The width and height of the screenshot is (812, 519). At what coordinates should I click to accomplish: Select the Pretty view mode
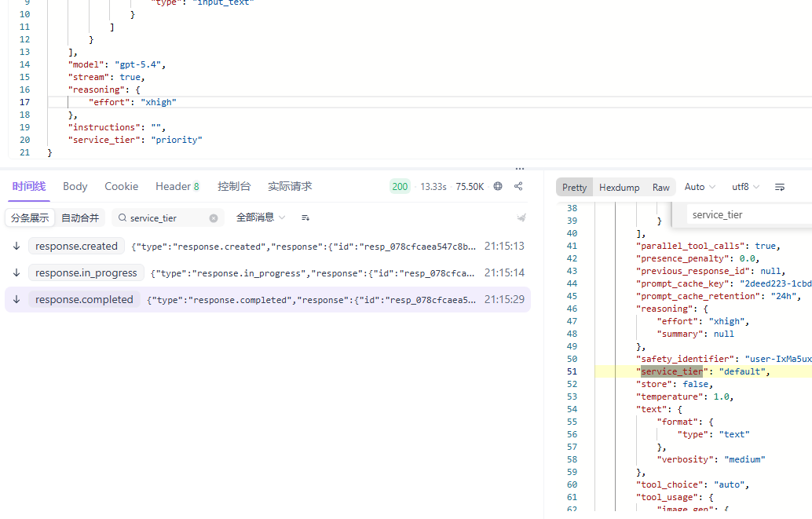pos(574,187)
